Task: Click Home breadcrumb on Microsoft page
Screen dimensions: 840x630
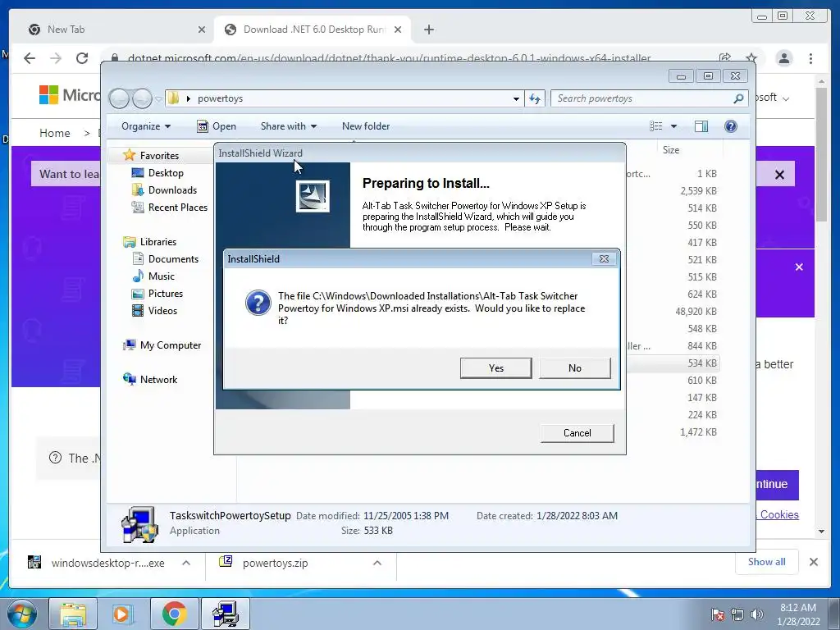Action: [x=55, y=133]
